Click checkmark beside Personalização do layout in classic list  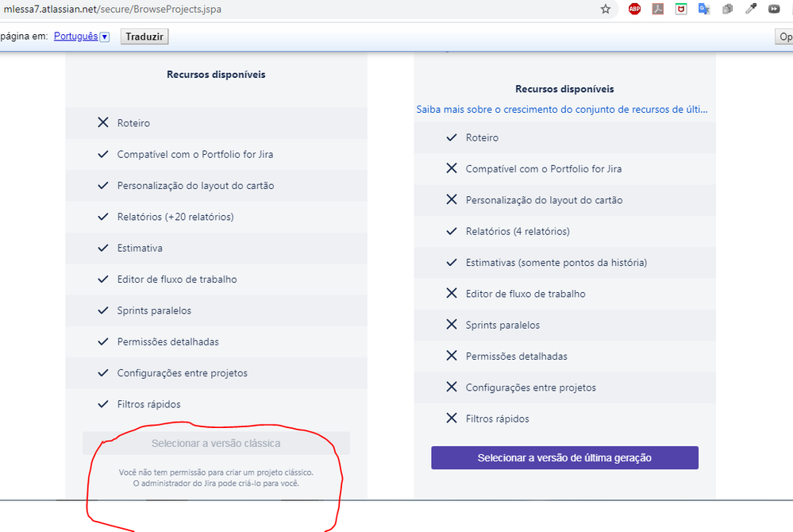102,185
